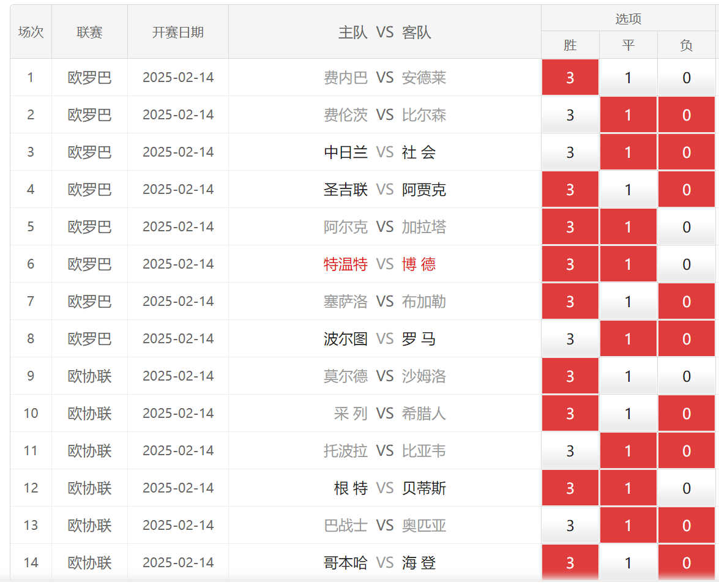Select draw 1 for match 10 采列

628,413
